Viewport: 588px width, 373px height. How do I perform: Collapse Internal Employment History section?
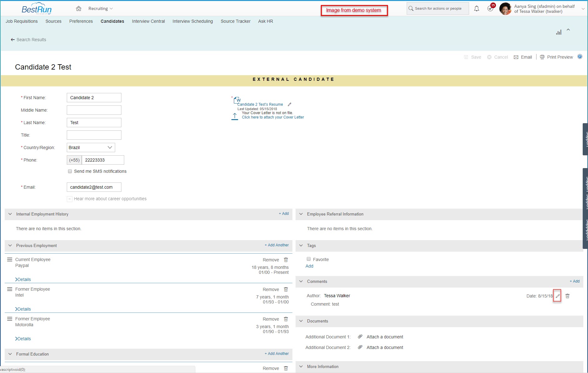10,214
